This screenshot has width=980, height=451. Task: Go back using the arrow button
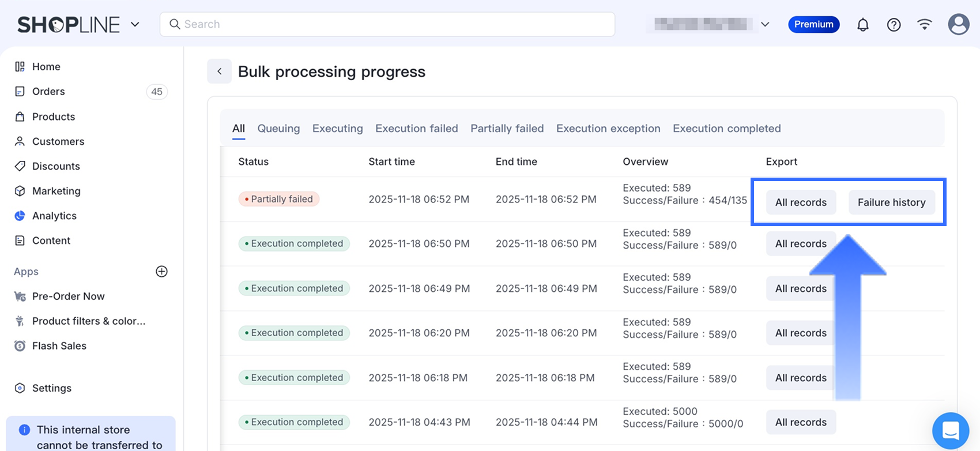pyautogui.click(x=219, y=72)
